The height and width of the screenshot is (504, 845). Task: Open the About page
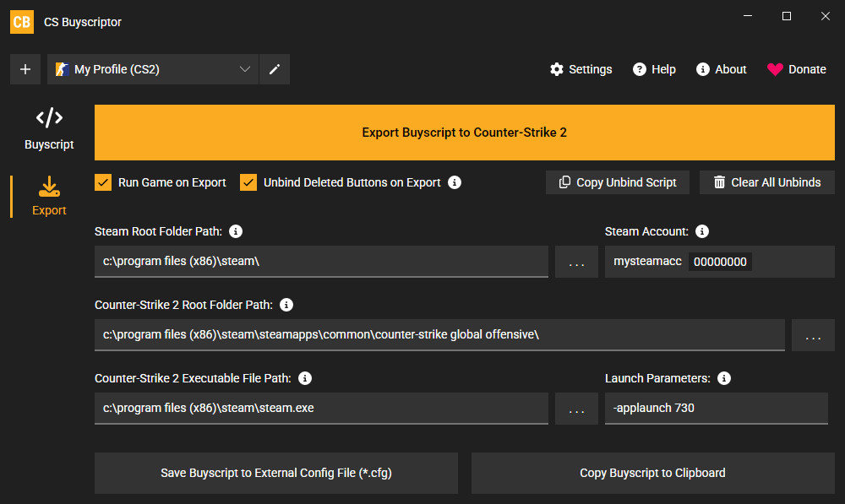click(x=721, y=69)
